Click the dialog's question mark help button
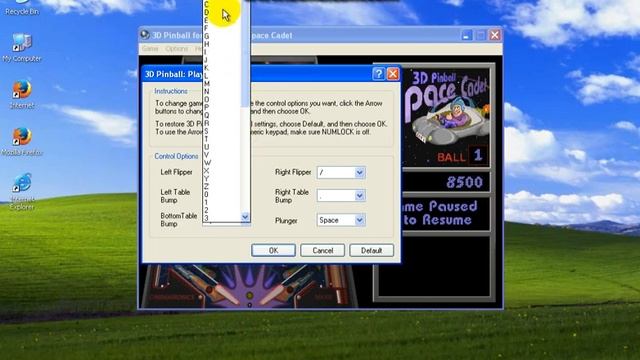Viewport: 640px width, 360px height. point(378,74)
